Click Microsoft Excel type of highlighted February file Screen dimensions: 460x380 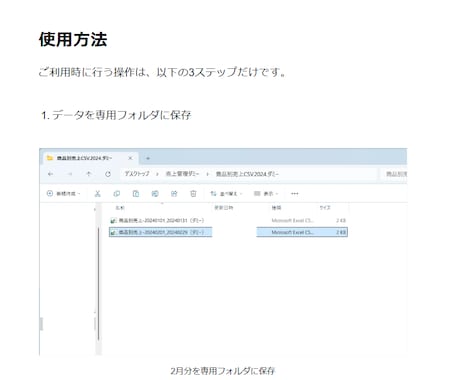click(x=292, y=232)
